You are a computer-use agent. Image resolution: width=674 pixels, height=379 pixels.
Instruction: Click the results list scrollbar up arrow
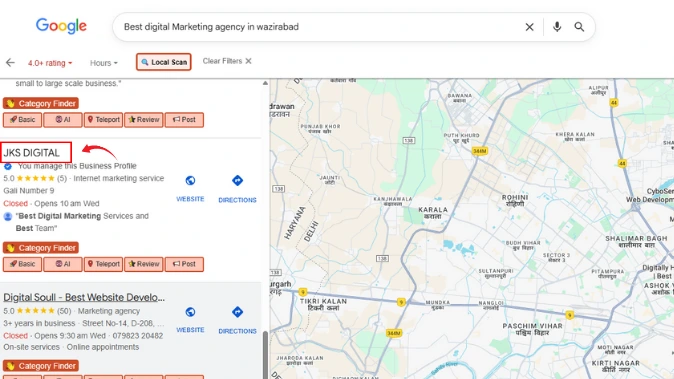pyautogui.click(x=265, y=83)
